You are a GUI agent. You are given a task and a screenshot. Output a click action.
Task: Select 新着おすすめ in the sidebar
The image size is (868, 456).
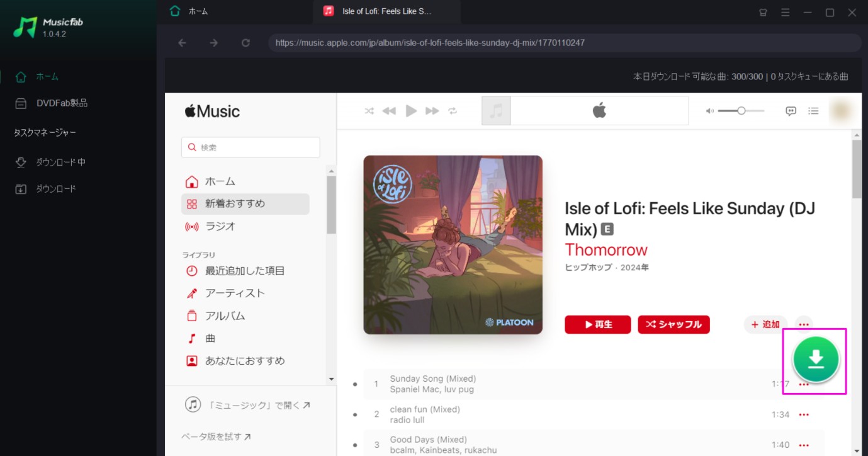[245, 204]
